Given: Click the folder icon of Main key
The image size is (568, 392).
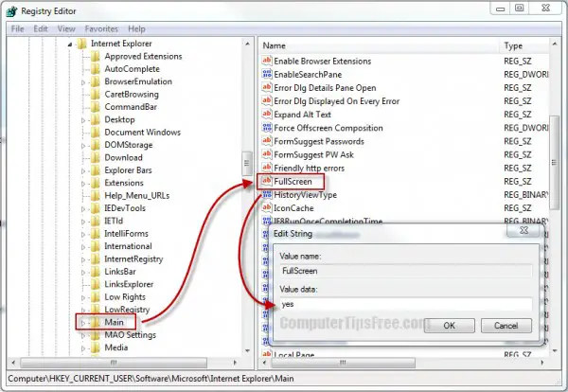Looking at the screenshot, I should tap(96, 322).
